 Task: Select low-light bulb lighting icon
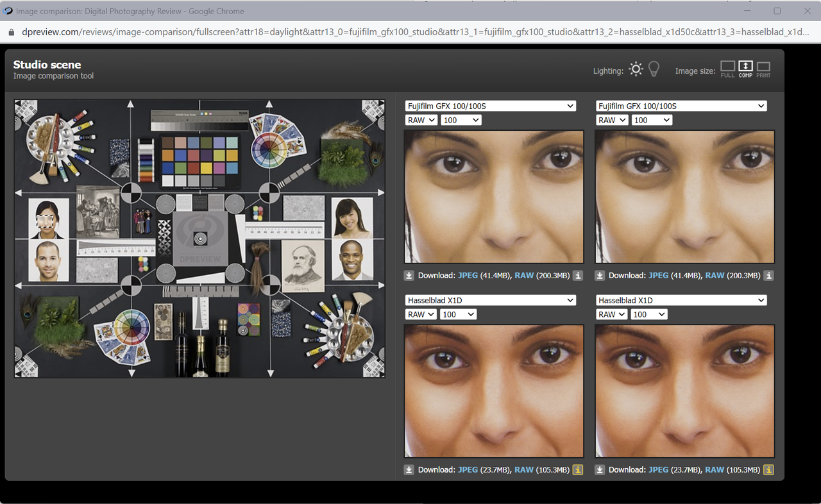(654, 69)
